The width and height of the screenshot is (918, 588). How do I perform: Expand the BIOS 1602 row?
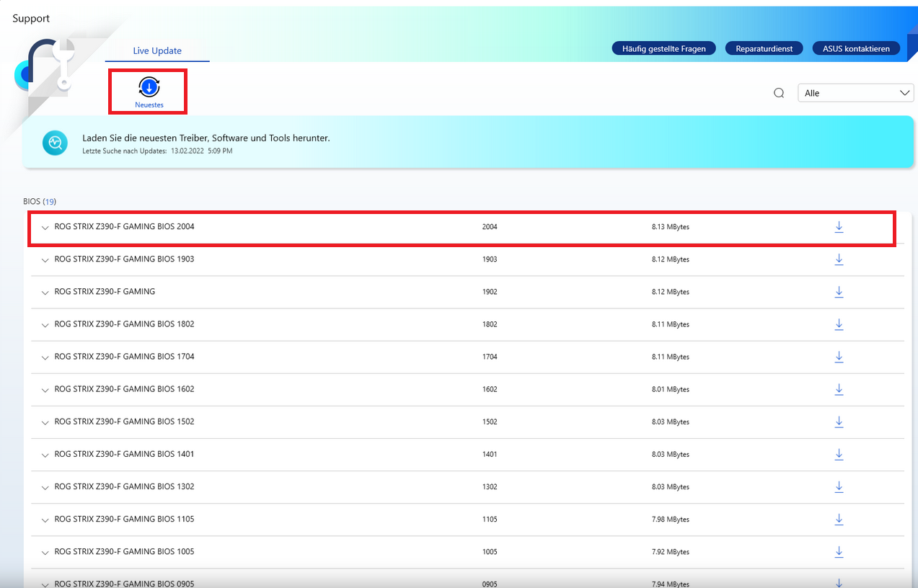[45, 390]
